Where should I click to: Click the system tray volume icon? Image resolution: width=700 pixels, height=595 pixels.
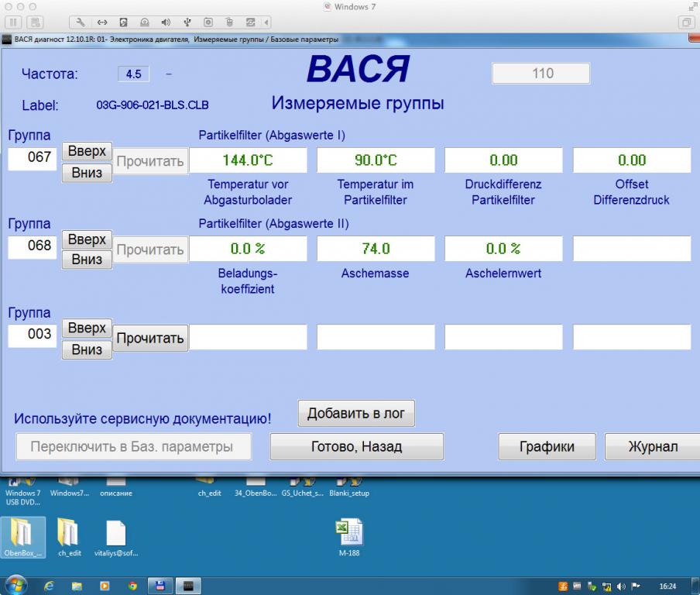coord(621,586)
